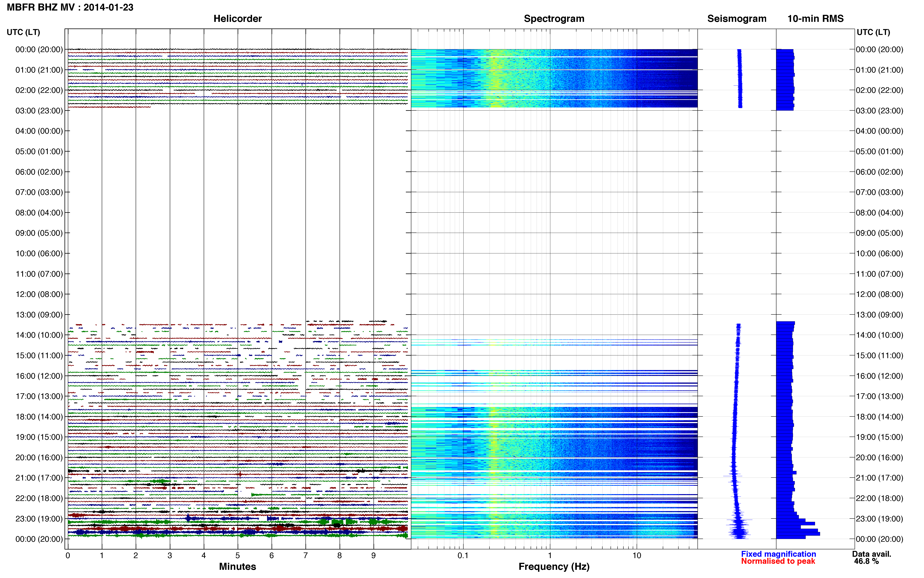The width and height of the screenshot is (924, 578).
Task: Click the left '12:00 (08:00)' time label
Action: point(39,294)
